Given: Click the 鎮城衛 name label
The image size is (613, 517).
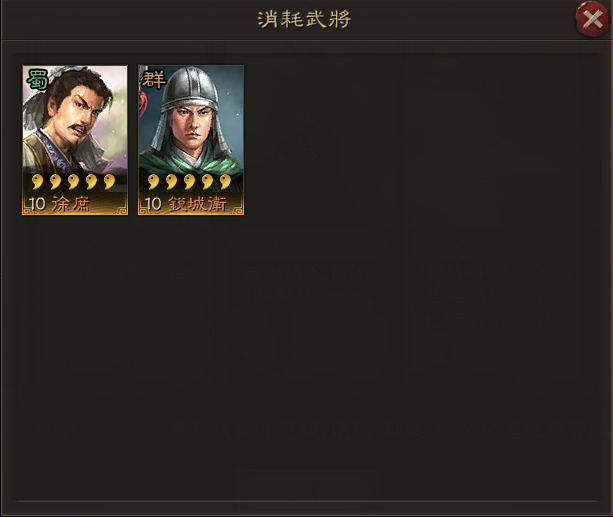Looking at the screenshot, I should coord(197,204).
